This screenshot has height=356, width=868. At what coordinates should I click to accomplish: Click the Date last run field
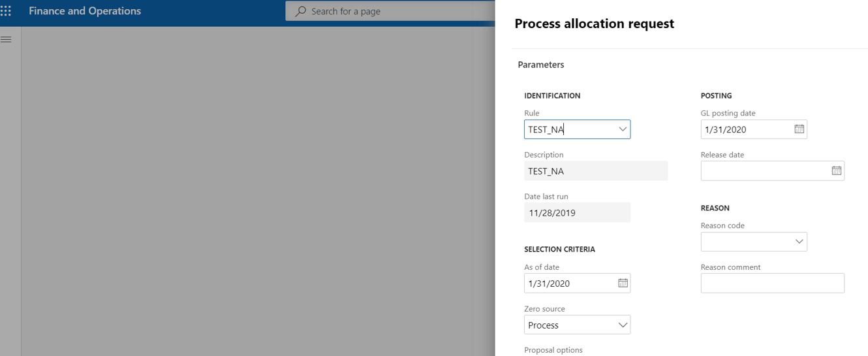[577, 213]
